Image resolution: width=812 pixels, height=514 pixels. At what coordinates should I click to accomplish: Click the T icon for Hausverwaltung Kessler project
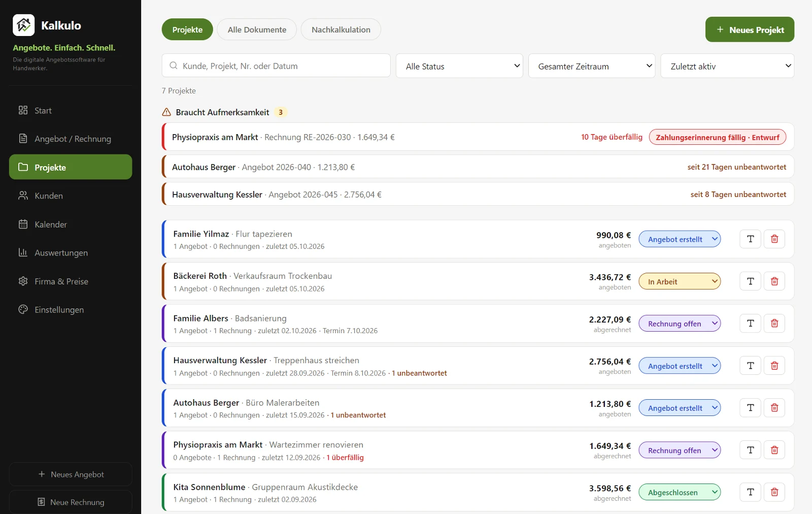tap(751, 366)
